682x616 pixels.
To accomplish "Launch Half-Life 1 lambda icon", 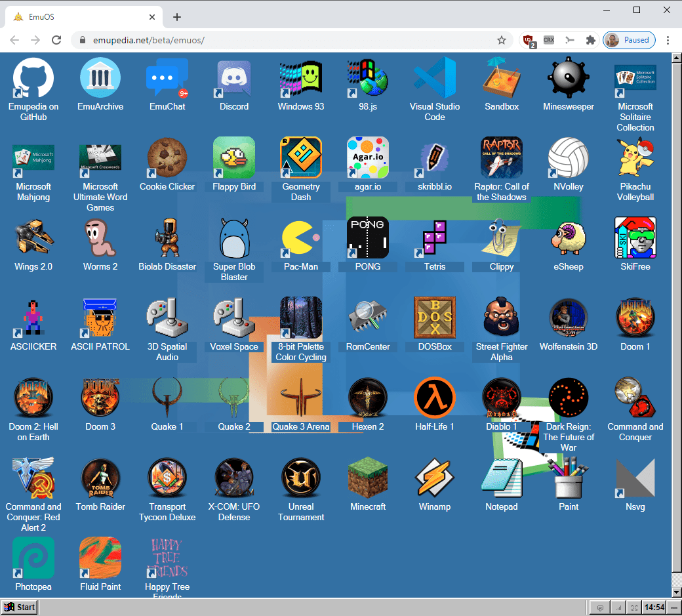I will pos(435,398).
